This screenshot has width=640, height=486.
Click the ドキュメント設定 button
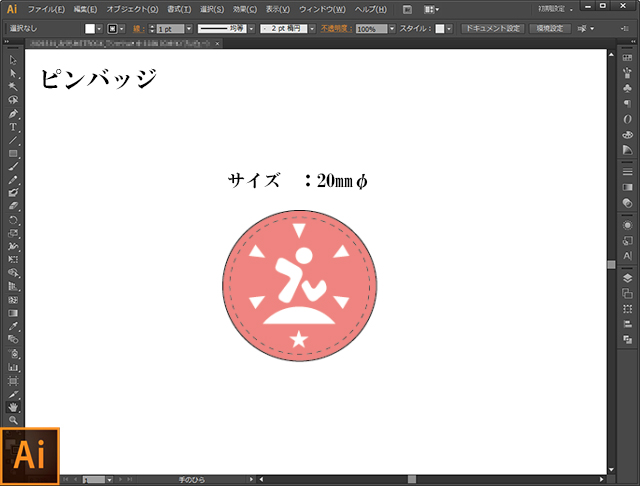tap(492, 29)
